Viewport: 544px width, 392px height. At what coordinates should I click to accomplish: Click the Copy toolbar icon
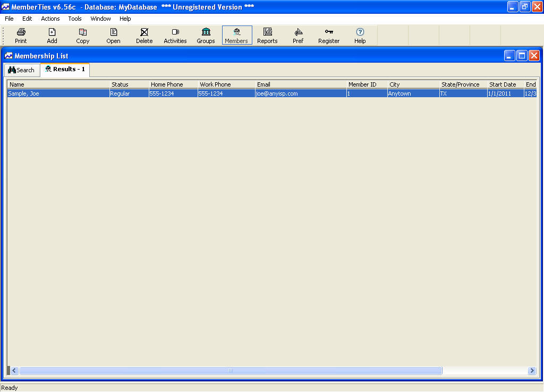tap(82, 36)
